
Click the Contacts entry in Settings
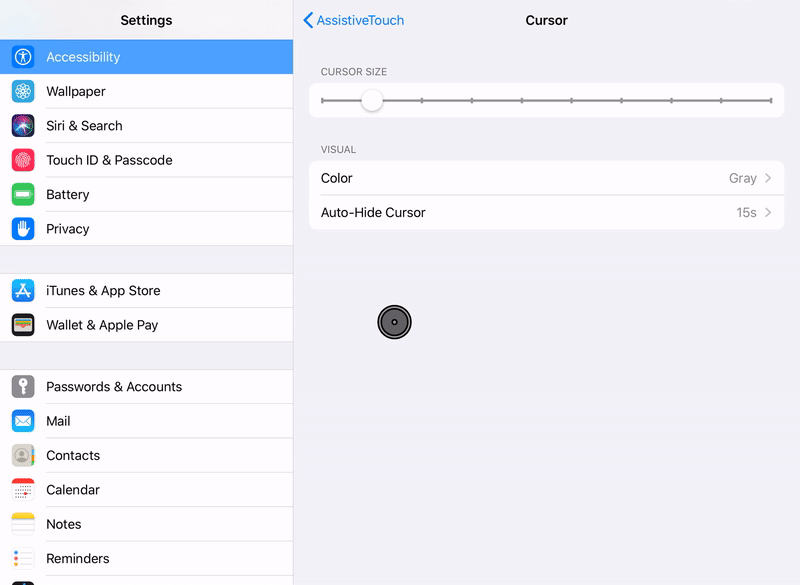coord(21,455)
